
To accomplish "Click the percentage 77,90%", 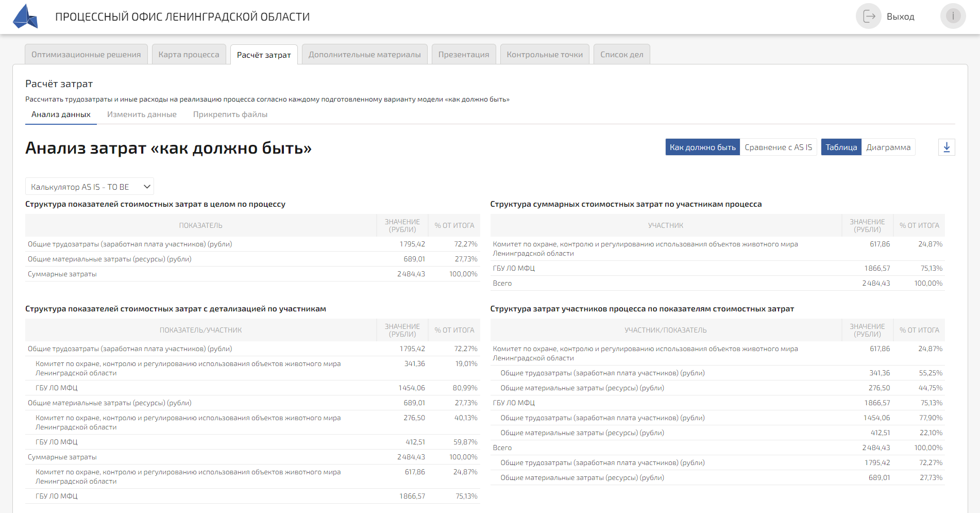I will point(931,418).
